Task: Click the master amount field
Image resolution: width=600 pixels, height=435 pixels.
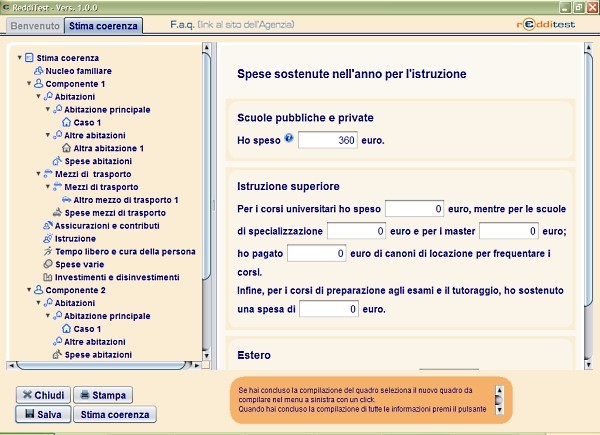Action: point(509,231)
